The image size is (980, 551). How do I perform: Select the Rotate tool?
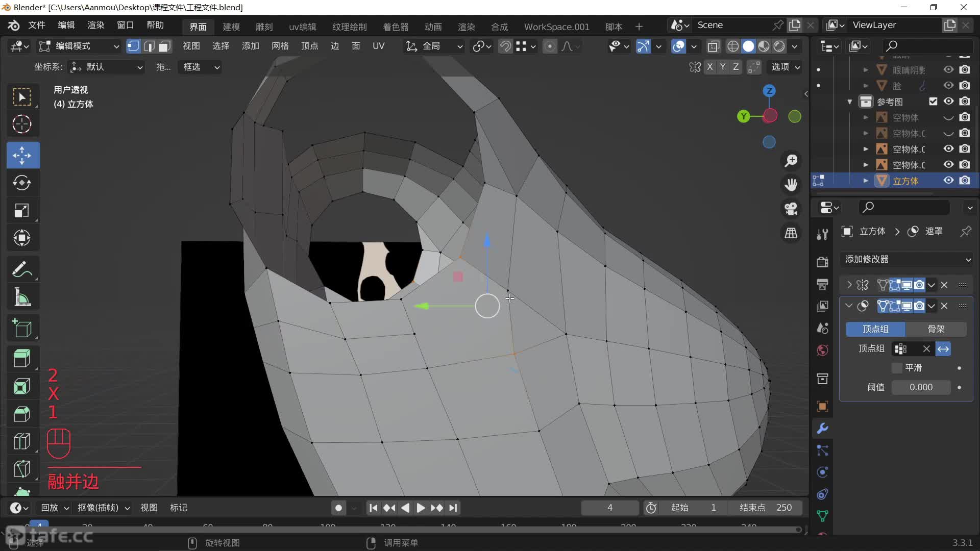click(22, 183)
